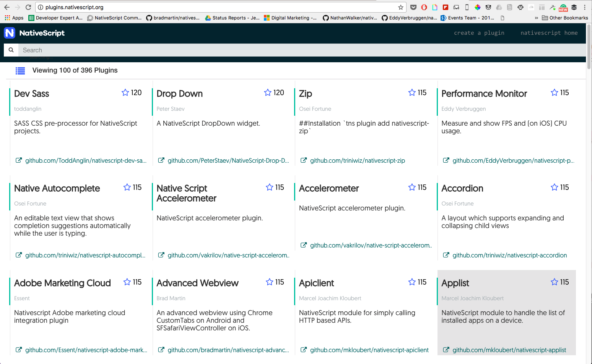592x364 pixels.
Task: Open the Accelerometer plugin title
Action: [329, 188]
